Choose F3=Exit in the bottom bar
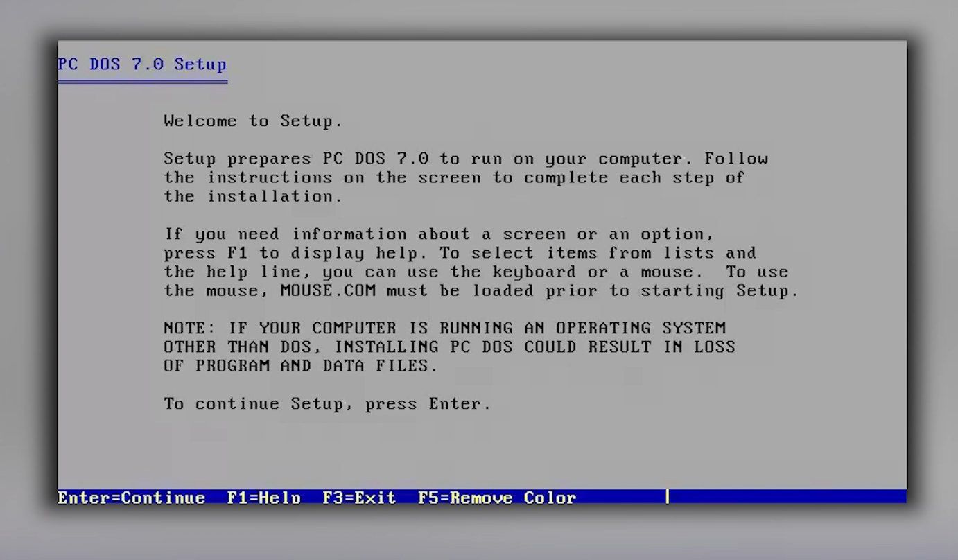958x560 pixels. (359, 498)
